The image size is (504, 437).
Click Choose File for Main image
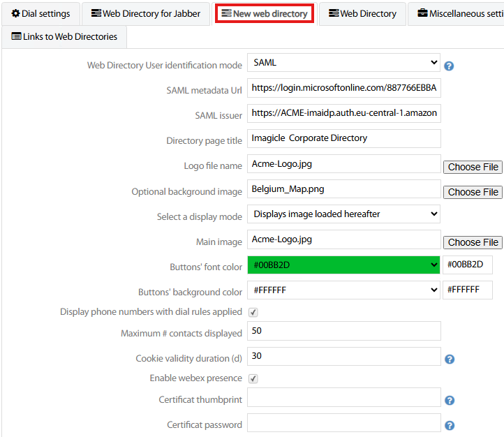point(473,242)
